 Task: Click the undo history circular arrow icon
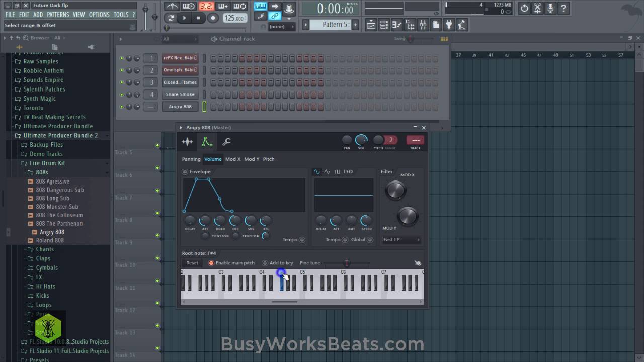click(x=524, y=8)
